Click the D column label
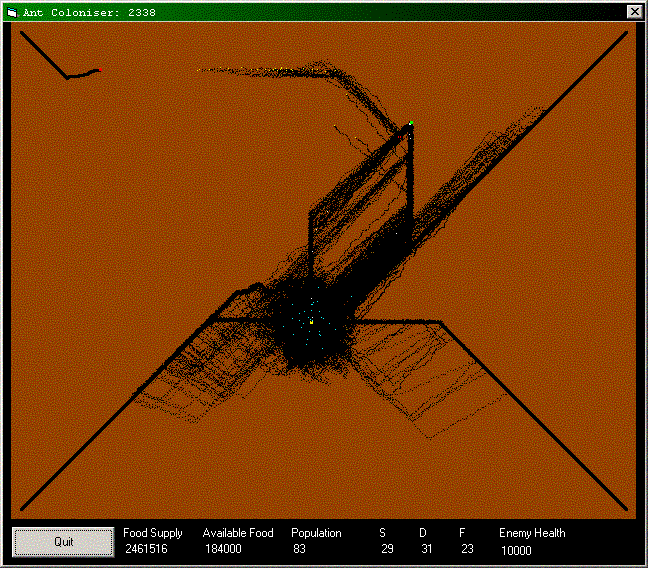 pos(422,533)
